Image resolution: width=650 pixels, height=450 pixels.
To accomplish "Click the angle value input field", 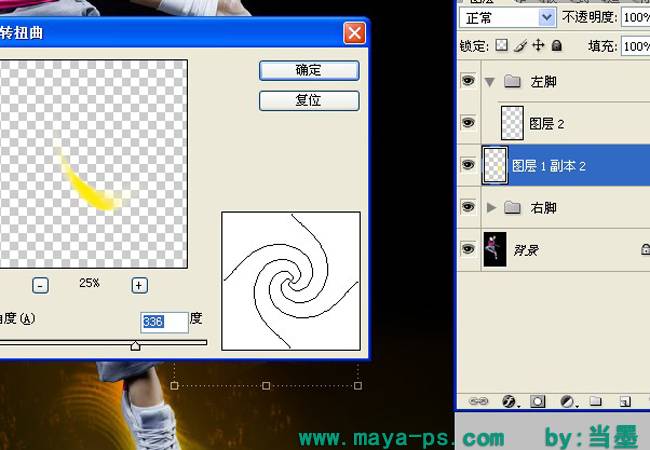I will click(164, 322).
